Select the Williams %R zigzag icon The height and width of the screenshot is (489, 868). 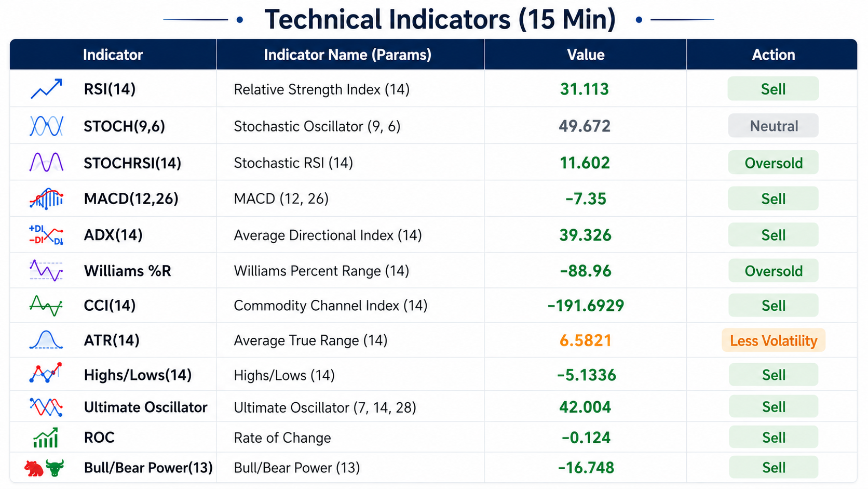tap(46, 270)
